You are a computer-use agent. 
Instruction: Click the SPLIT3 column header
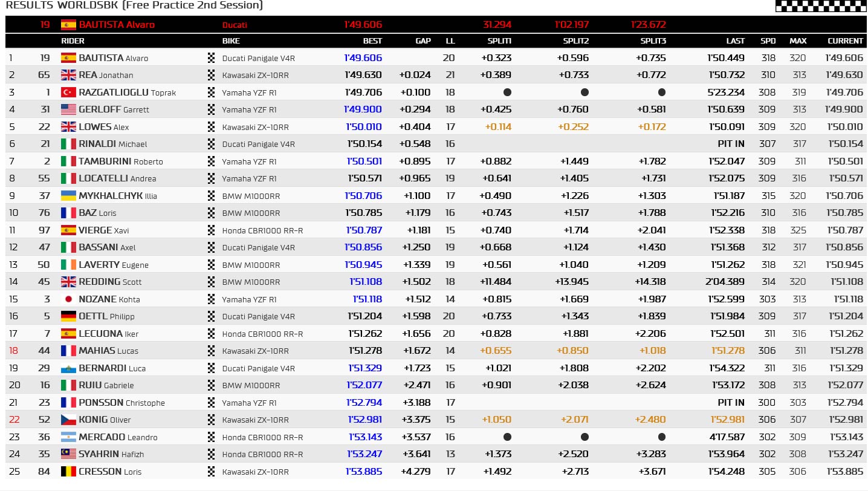pyautogui.click(x=653, y=41)
